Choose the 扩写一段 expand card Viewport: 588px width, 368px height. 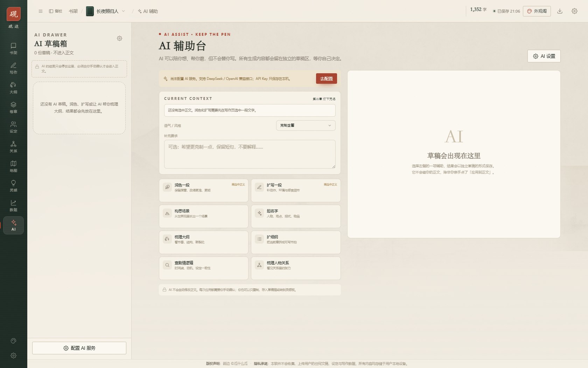296,190
